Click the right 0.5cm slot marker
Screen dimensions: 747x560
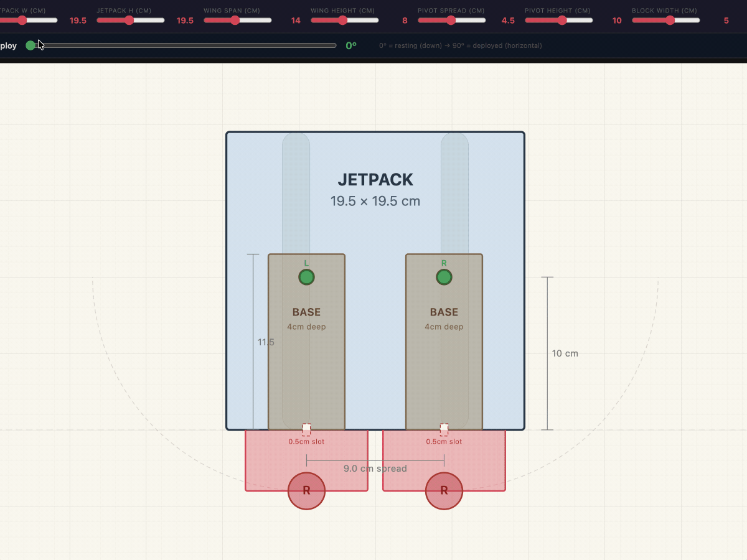[x=444, y=428]
